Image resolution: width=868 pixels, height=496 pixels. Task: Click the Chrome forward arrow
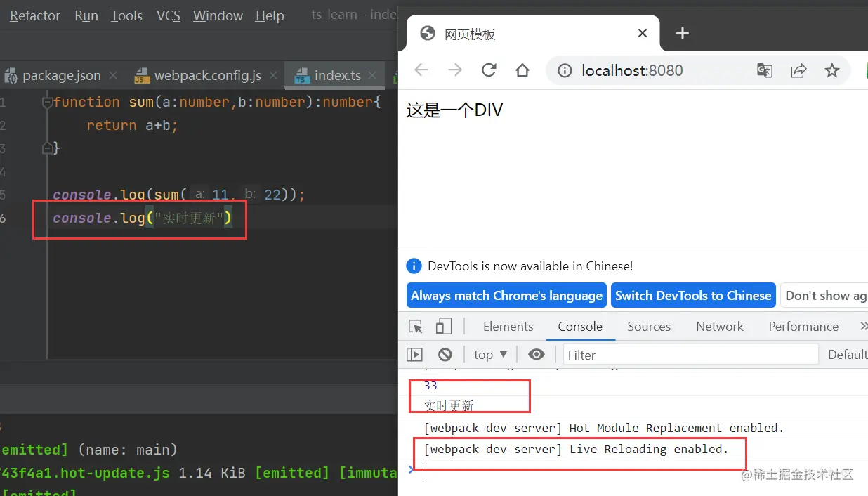coord(455,70)
